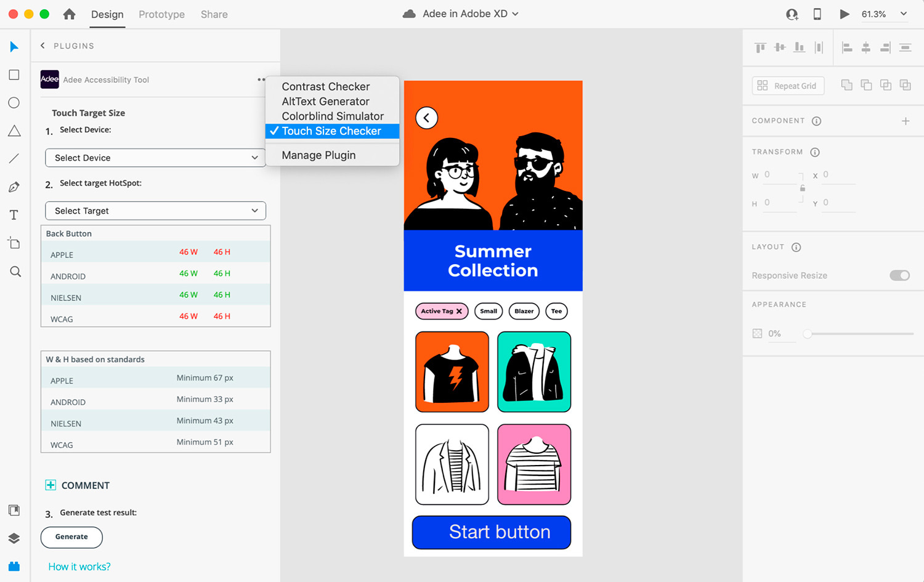Click the X position transform field

tap(839, 176)
